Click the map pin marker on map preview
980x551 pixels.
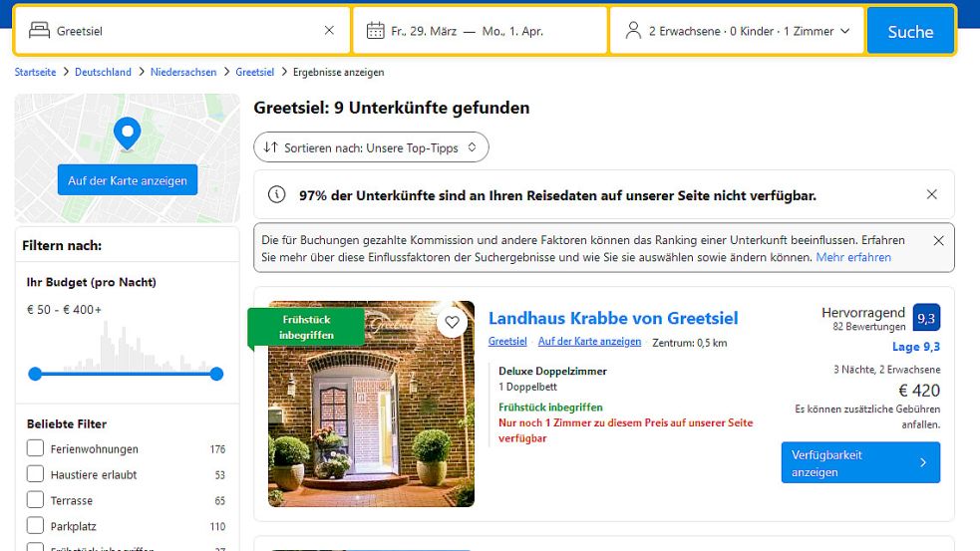(x=127, y=134)
